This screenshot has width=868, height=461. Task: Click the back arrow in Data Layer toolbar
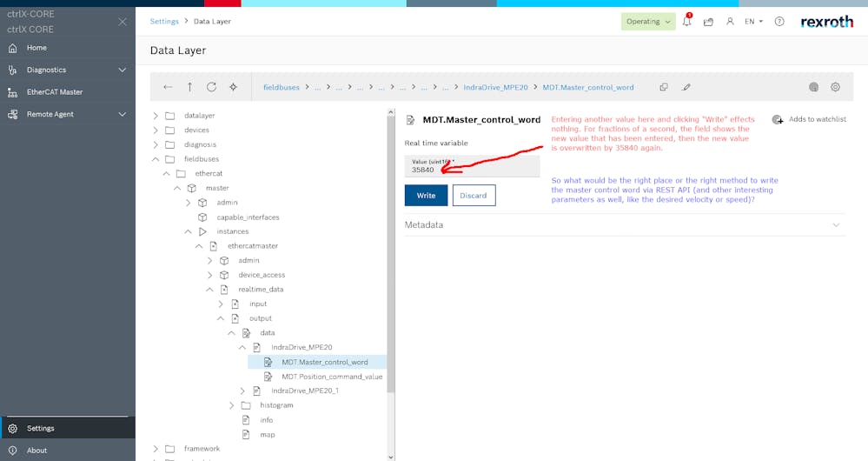[168, 87]
